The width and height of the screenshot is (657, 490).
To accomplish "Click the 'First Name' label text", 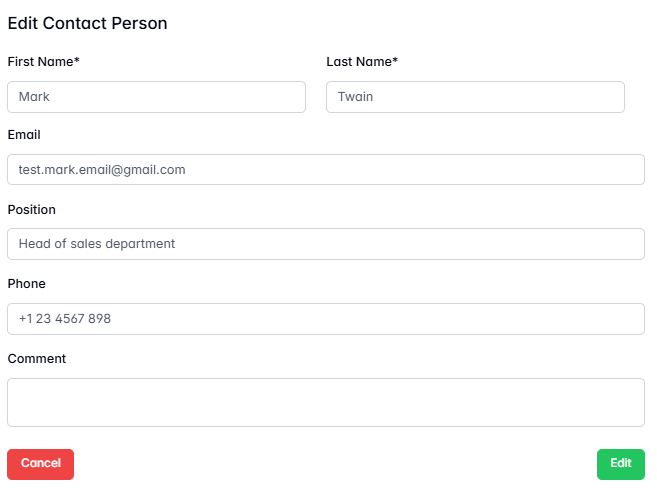I will [x=40, y=62].
